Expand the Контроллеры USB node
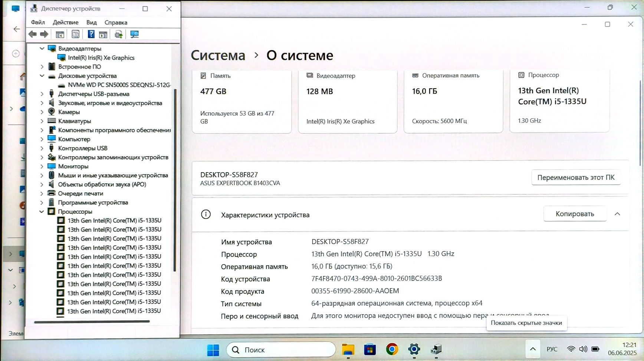This screenshot has height=361, width=644. 42,148
